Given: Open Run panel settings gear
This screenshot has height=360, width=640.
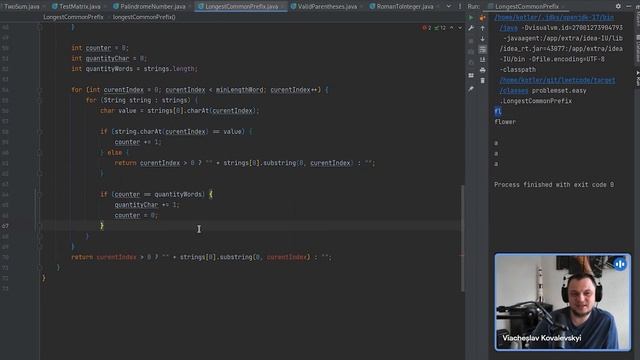Looking at the screenshot, I should click(x=618, y=6).
